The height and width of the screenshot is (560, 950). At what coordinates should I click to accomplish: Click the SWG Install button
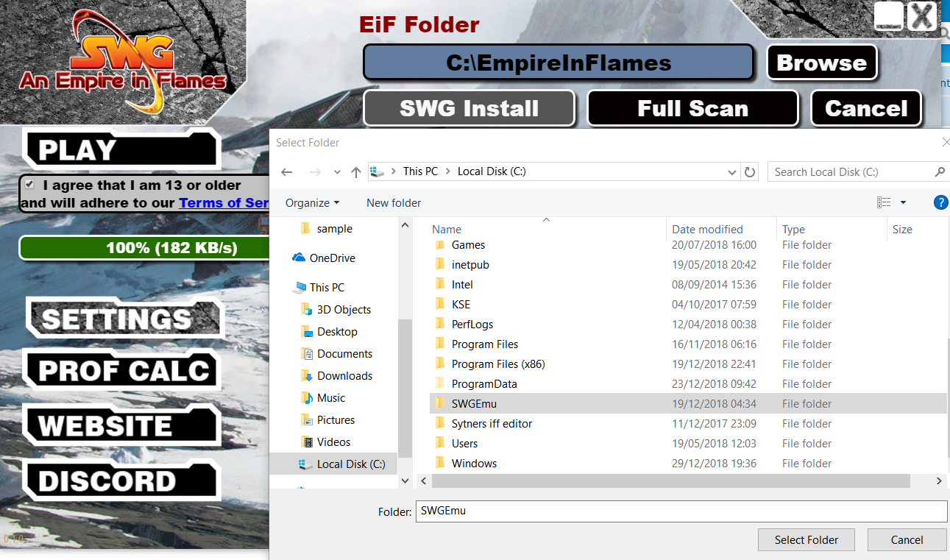[469, 108]
